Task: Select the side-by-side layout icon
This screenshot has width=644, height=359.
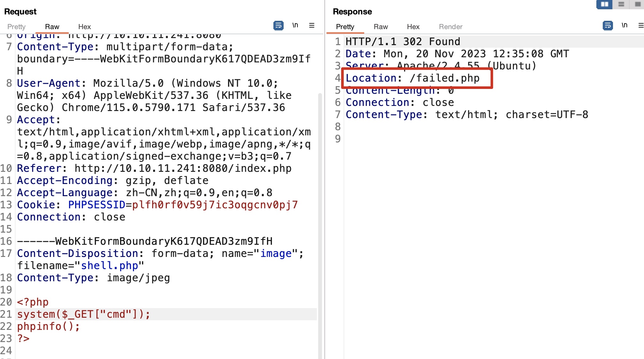Action: 604,4
